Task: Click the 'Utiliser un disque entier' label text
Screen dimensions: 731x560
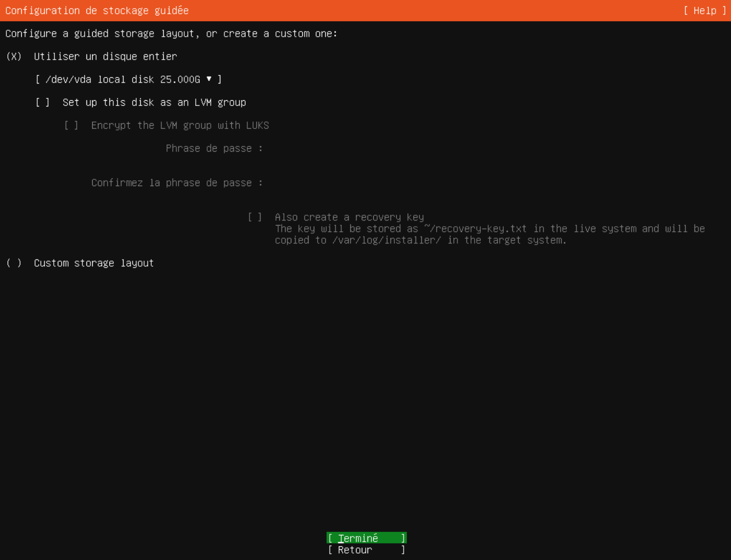Action: point(105,56)
